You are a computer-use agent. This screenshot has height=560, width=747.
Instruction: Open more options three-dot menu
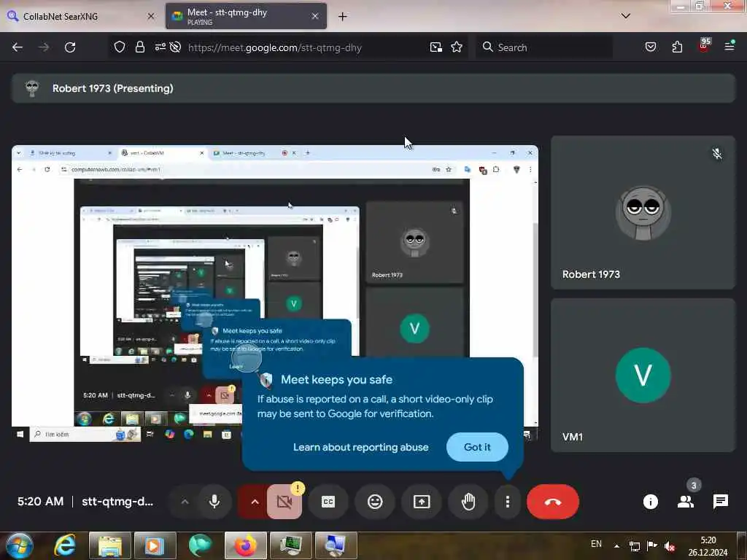tap(508, 502)
